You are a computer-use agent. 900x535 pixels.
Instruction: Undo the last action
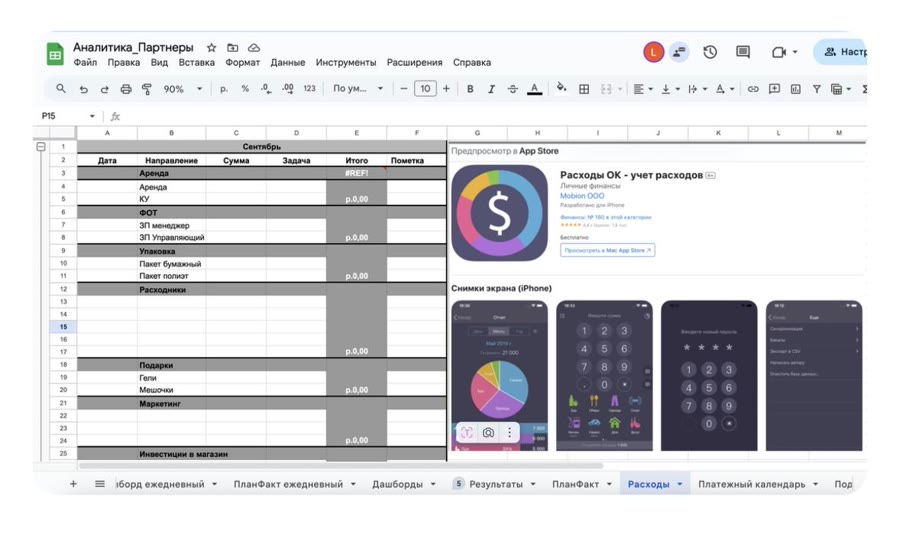pyautogui.click(x=84, y=89)
